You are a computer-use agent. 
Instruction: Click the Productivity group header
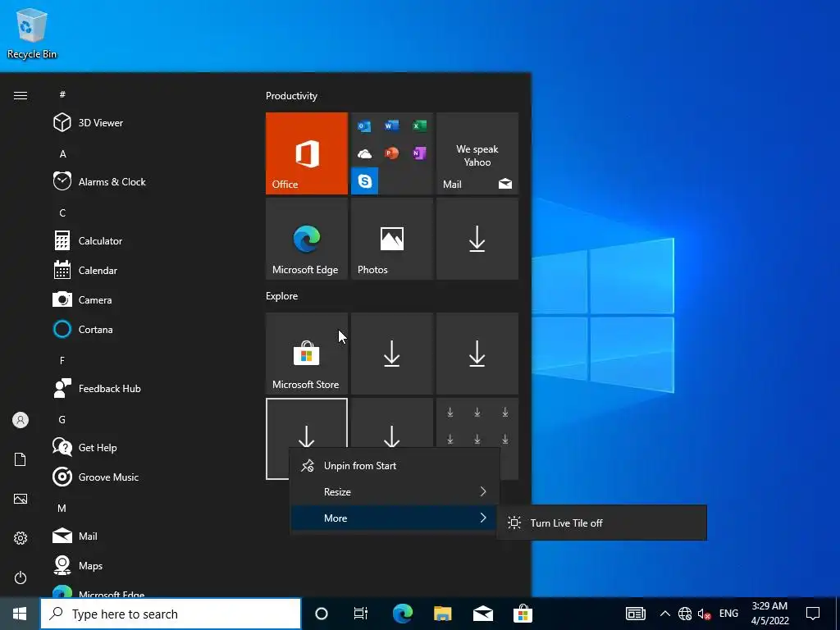pyautogui.click(x=291, y=96)
